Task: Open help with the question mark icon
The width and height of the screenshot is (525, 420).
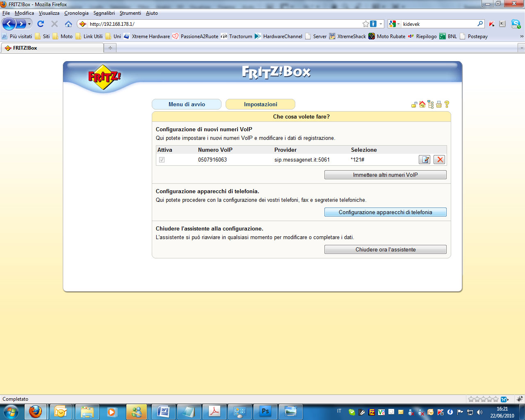Action: [447, 104]
